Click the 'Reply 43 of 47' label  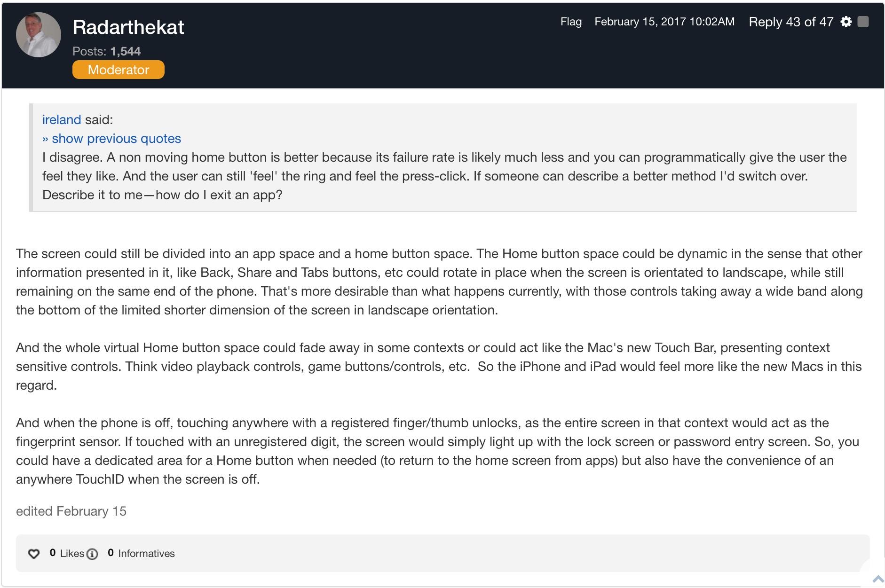tap(791, 22)
